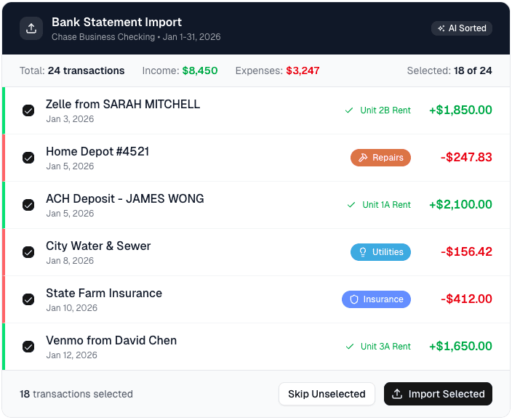The height and width of the screenshot is (420, 512).
Task: Click the upload icon on Import Selected button
Action: 397,394
